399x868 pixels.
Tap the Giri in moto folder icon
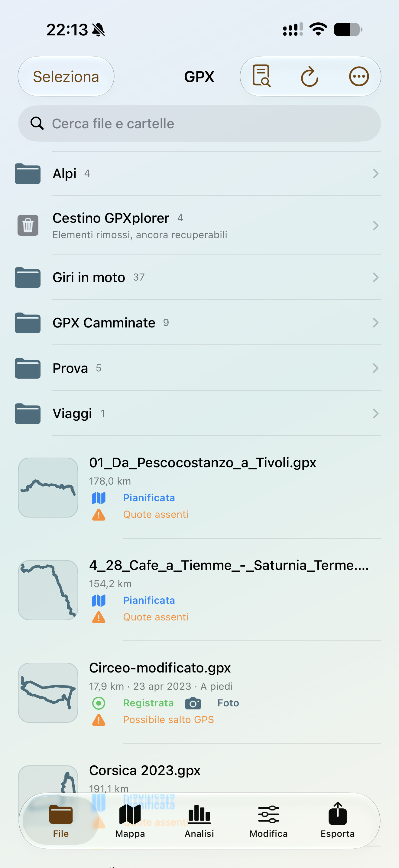coord(28,277)
